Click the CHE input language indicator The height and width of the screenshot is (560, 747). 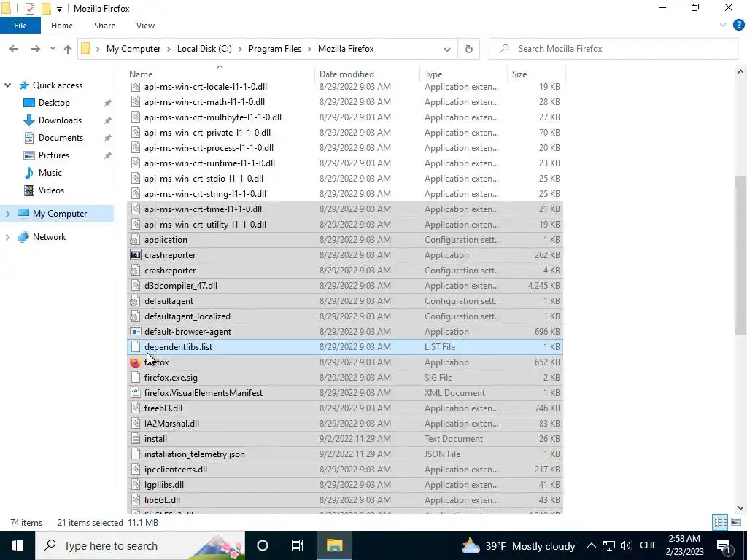[648, 545]
